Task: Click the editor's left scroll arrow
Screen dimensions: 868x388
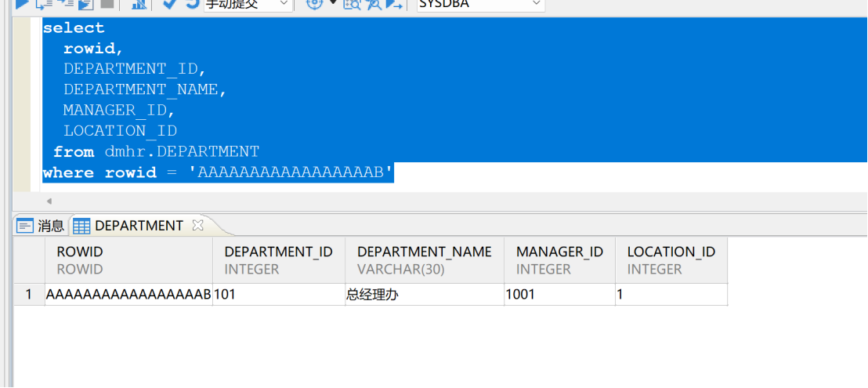Action: [49, 201]
